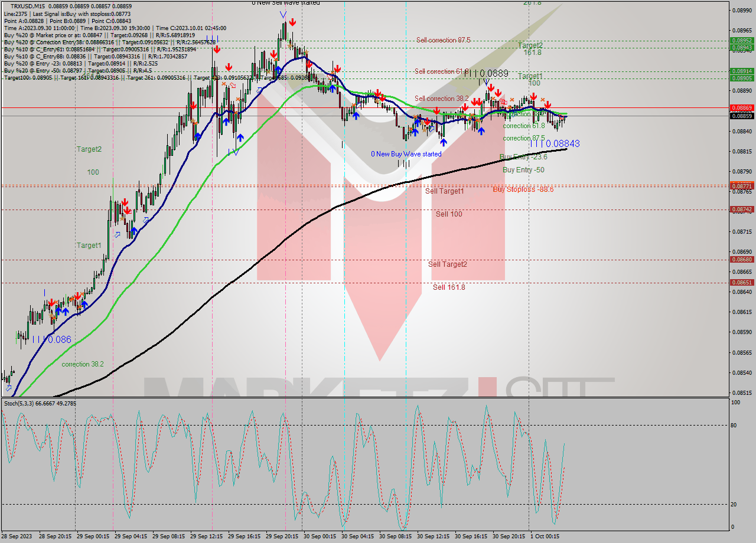The height and width of the screenshot is (543, 756).
Task: Click the 0.08590 price axis value
Action: click(742, 332)
